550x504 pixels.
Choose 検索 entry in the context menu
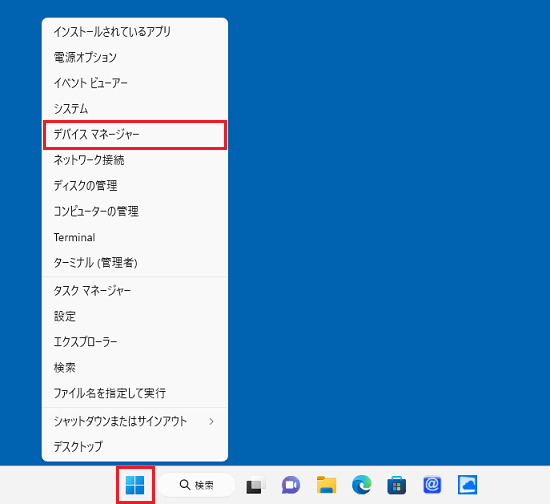[x=135, y=368]
